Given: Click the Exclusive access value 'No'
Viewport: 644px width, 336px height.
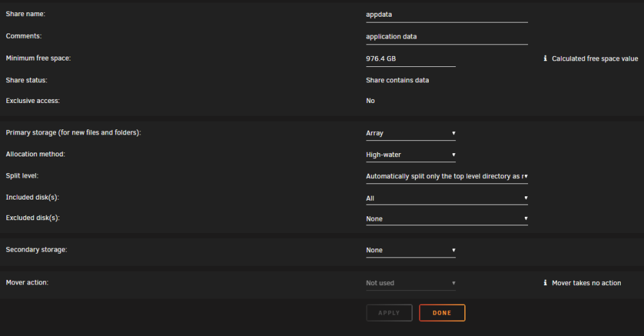Looking at the screenshot, I should (370, 100).
